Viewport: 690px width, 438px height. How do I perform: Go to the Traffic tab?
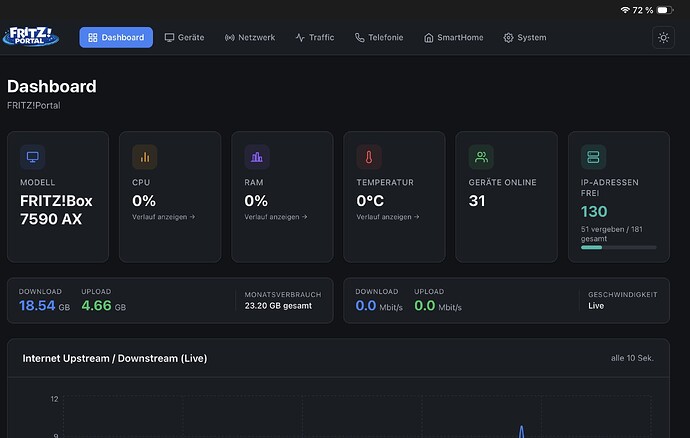pos(315,37)
